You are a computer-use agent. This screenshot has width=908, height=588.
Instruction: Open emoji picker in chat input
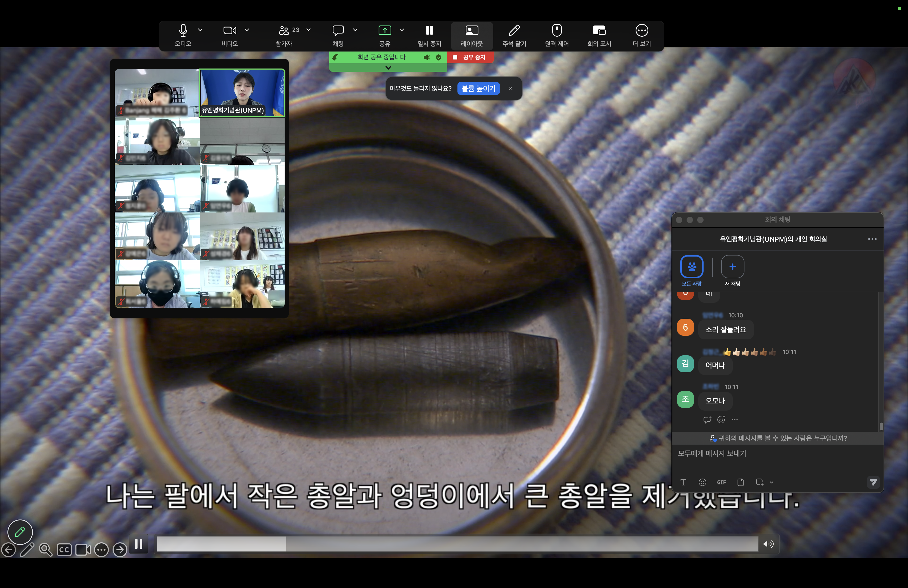[x=702, y=482]
